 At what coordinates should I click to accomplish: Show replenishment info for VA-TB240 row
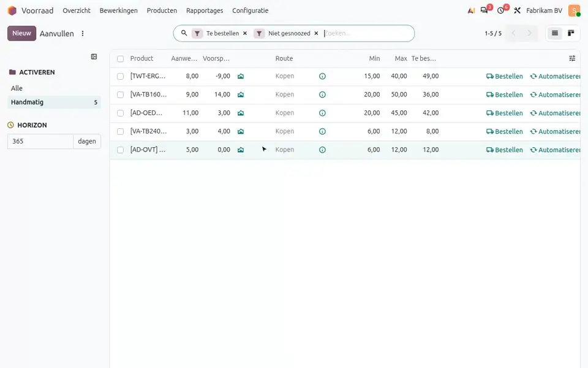coord(322,131)
